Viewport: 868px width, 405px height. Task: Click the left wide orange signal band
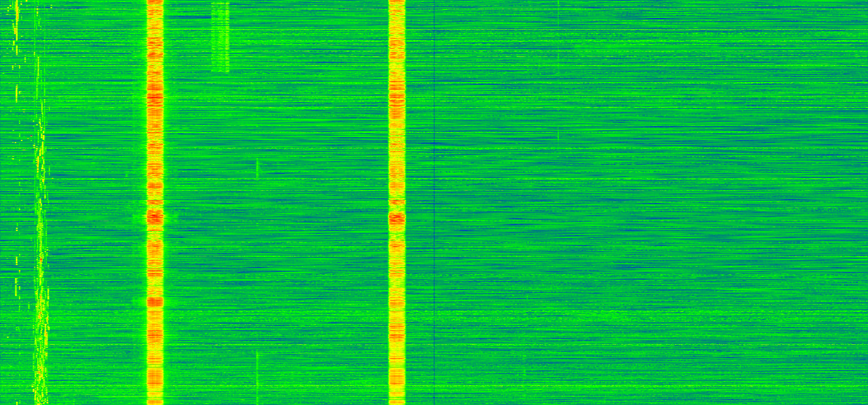coord(155,163)
